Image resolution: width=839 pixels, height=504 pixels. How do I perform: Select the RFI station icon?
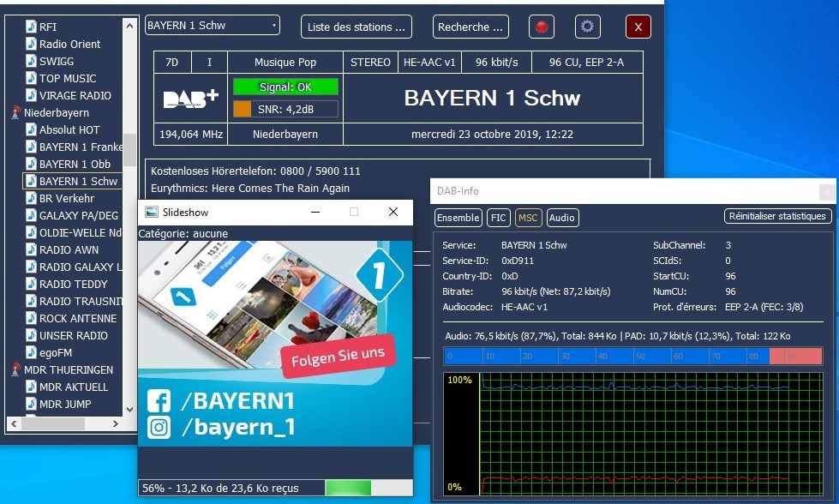[x=31, y=27]
